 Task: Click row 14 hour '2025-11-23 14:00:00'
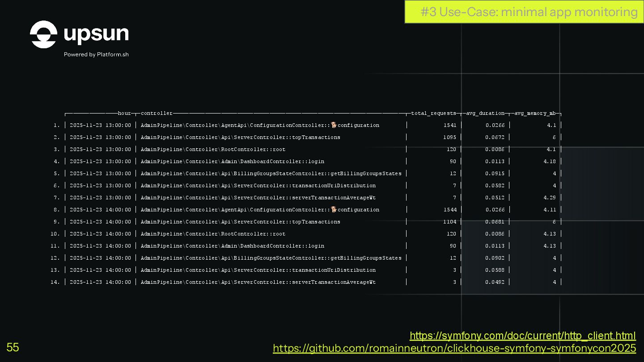[x=101, y=282]
